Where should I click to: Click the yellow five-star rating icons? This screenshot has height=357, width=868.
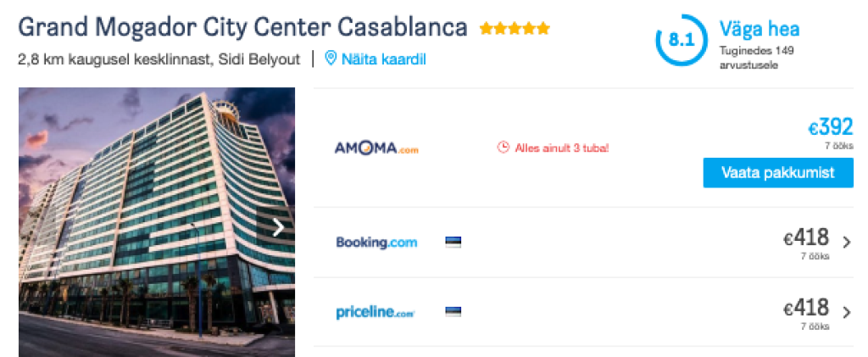click(515, 29)
